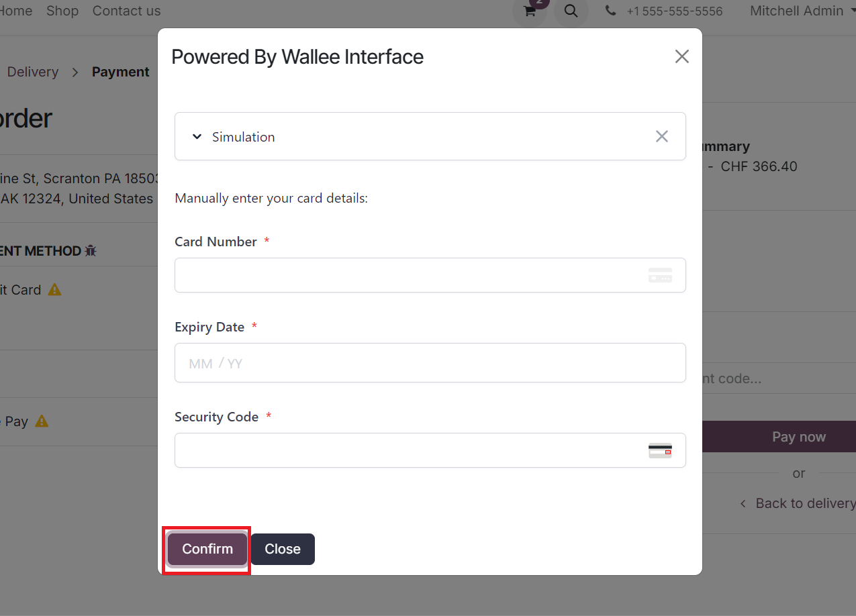This screenshot has width=856, height=616.
Task: Click the card icon inside the Card Number field
Action: (x=660, y=275)
